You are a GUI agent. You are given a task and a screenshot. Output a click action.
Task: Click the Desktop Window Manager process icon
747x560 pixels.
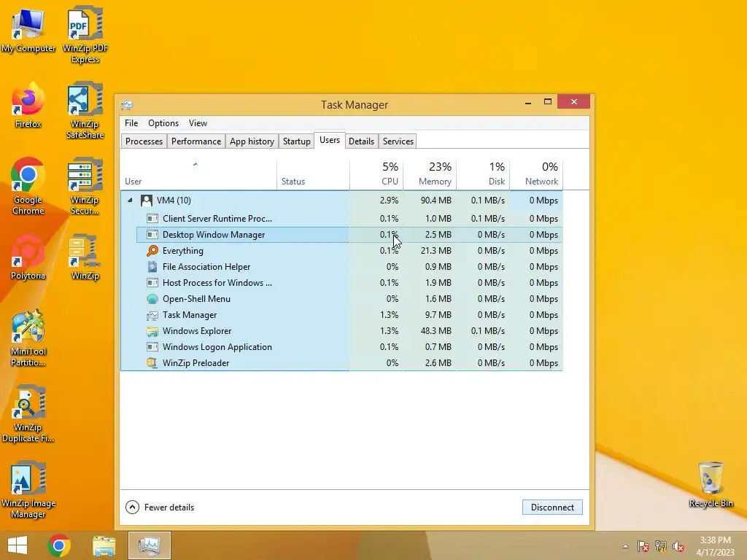(152, 235)
